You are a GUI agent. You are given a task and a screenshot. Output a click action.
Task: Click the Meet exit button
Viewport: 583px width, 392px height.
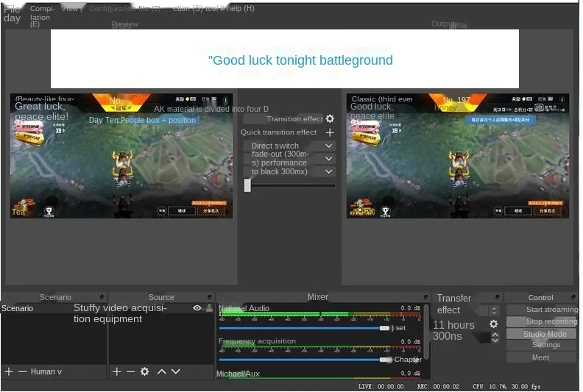pos(541,357)
